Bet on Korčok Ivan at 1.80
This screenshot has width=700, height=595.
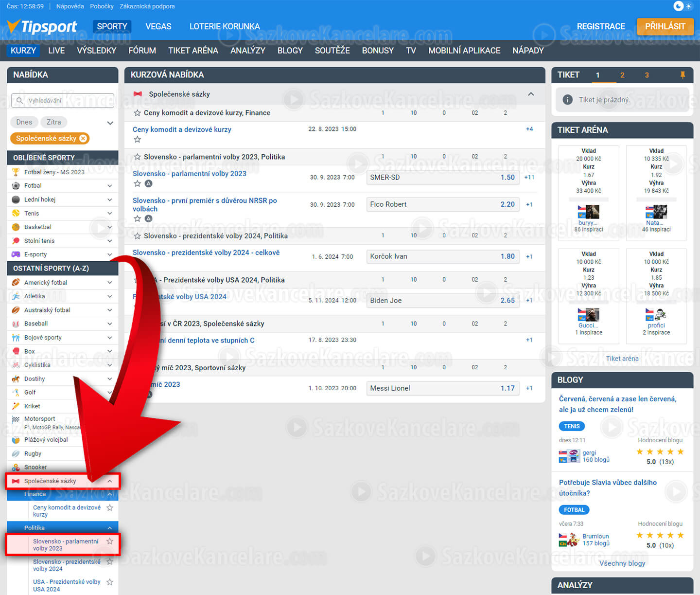pos(443,256)
